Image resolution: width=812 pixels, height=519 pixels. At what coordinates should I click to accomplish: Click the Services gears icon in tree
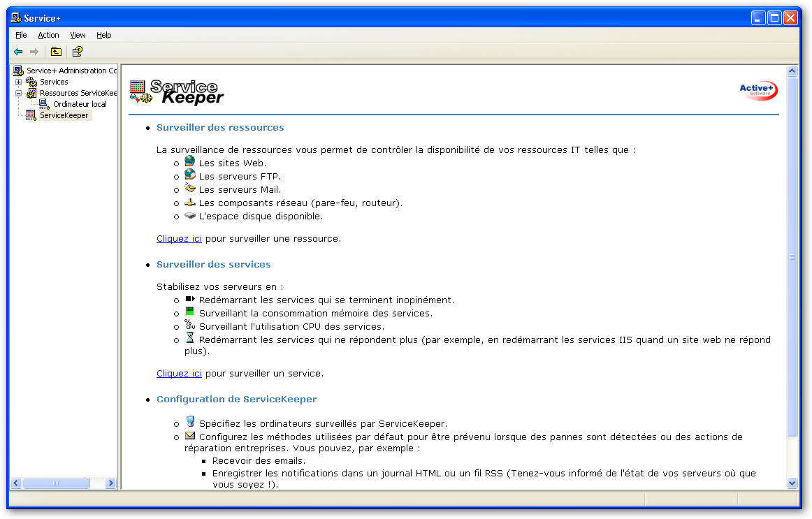click(31, 82)
